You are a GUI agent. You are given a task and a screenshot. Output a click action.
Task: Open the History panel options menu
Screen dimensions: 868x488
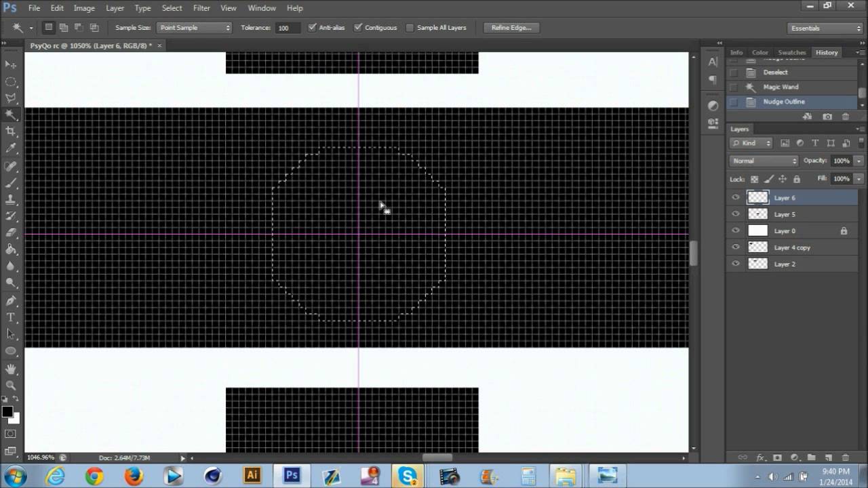point(860,52)
